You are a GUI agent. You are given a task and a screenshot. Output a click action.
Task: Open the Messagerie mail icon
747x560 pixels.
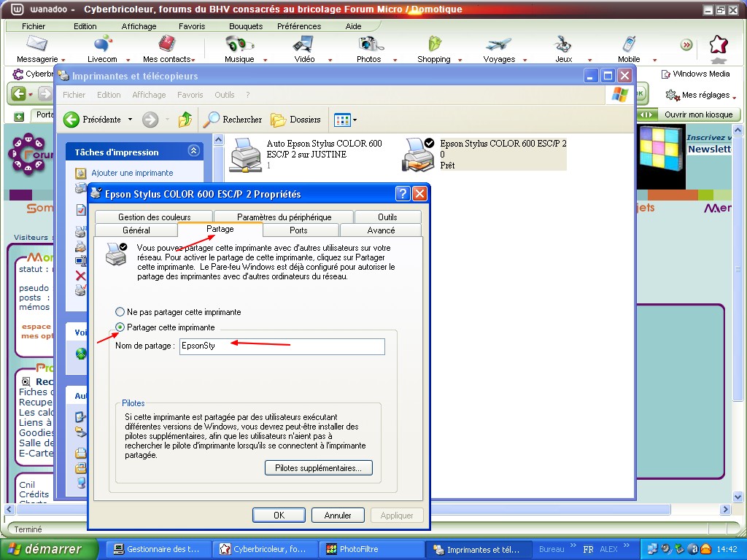(36, 45)
